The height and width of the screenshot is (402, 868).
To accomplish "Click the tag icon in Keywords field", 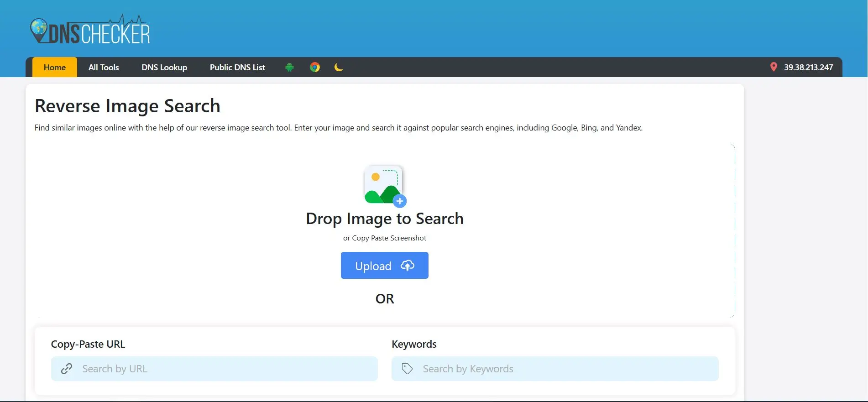I will [x=407, y=369].
